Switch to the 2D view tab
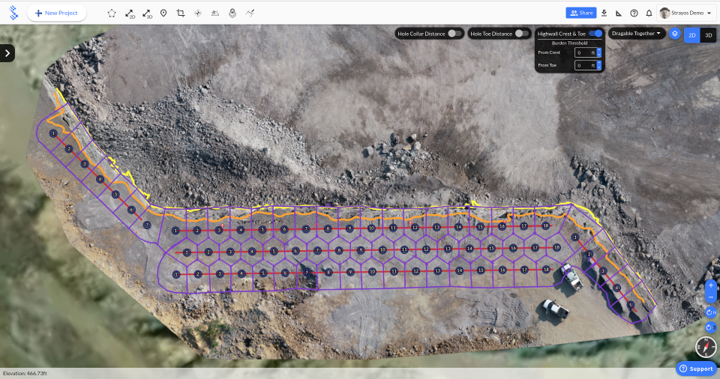The image size is (720, 379). point(692,35)
